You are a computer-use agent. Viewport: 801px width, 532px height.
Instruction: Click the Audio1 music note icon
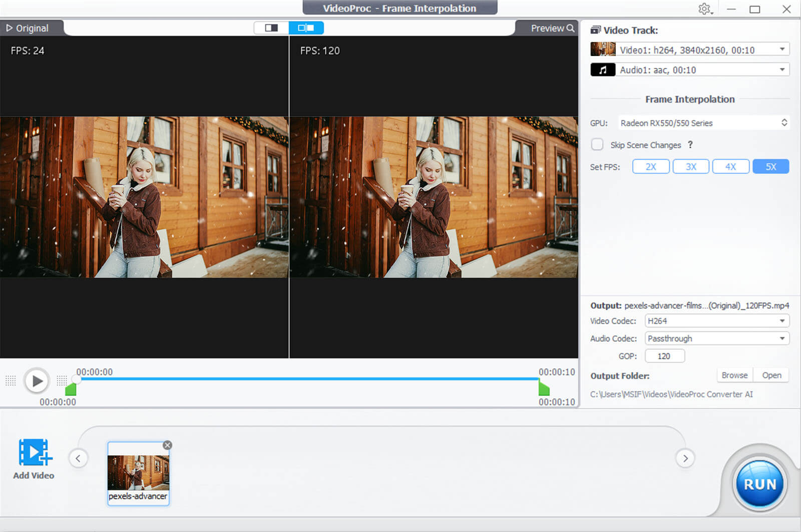[x=603, y=70]
